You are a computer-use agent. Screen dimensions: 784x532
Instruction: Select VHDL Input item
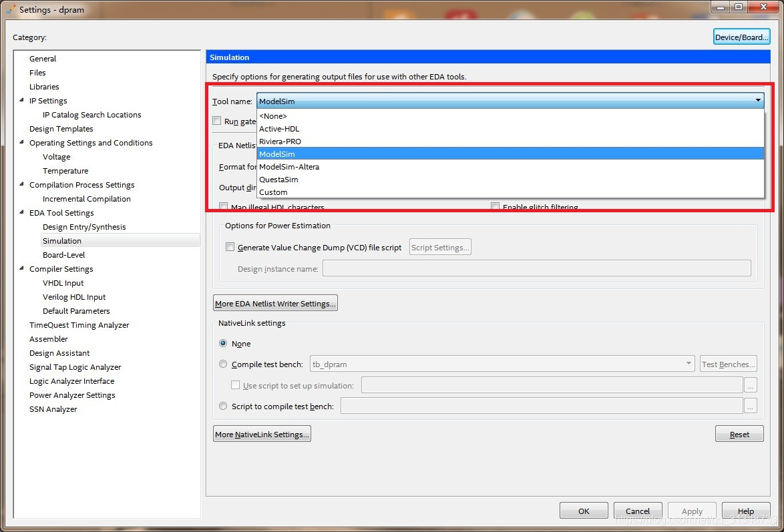[63, 282]
